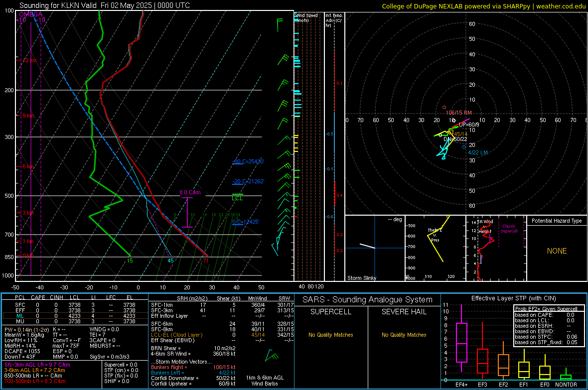This screenshot has height=390, width=588.
Task: Click the Bunkers Right = 106/15 kt line
Action: tap(193, 367)
